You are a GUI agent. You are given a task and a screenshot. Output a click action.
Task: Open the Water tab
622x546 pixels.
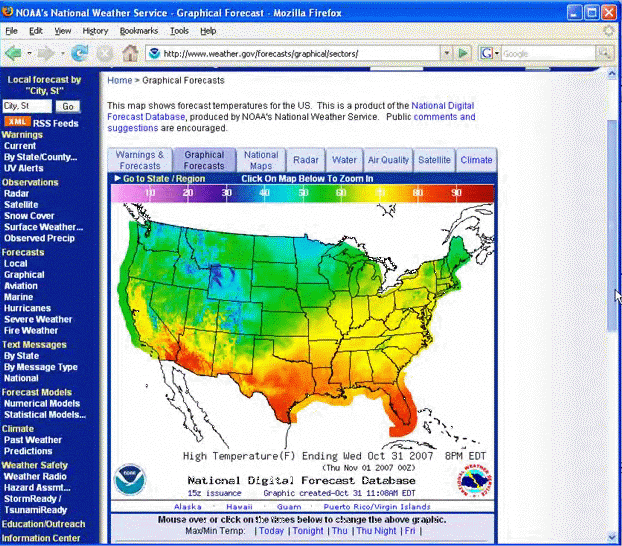[x=344, y=160]
